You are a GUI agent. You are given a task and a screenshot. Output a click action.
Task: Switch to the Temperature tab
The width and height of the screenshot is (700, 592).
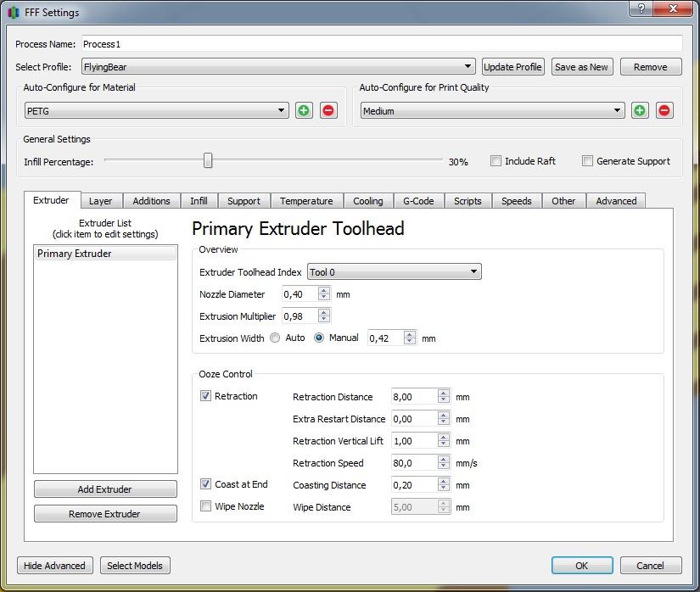(306, 201)
